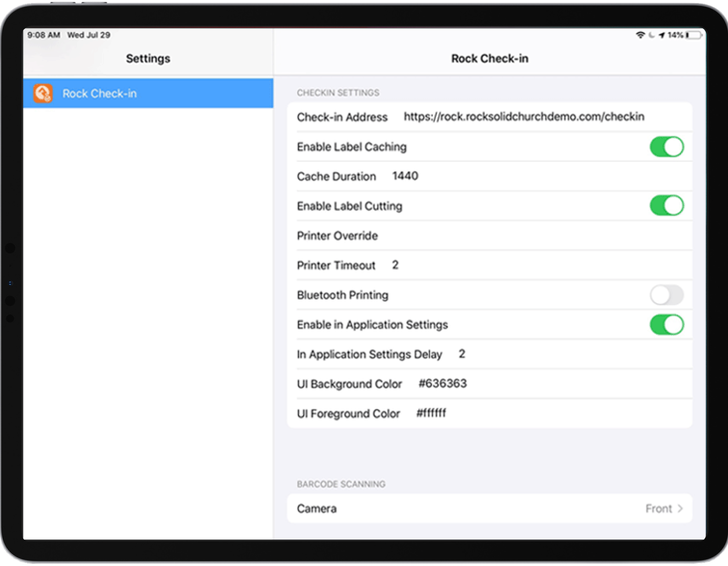Edit UI Background Color hex value
This screenshot has height=566, width=728.
[442, 384]
